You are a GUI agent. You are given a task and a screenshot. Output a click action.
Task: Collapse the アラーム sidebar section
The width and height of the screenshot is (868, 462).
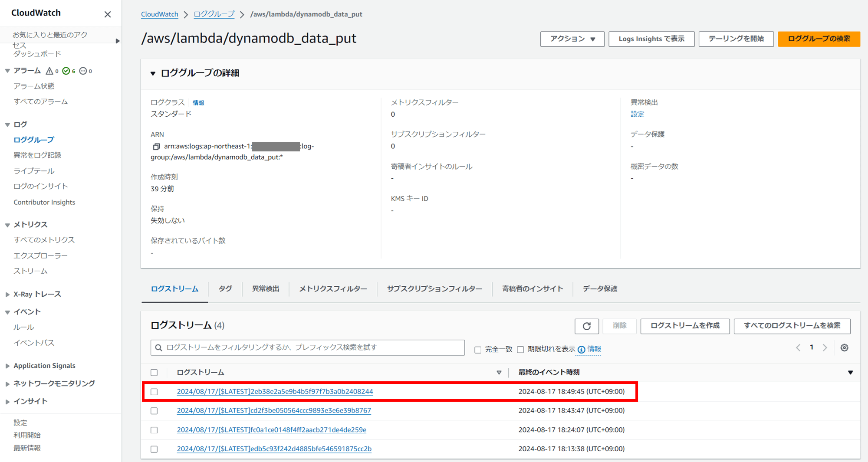(7, 71)
